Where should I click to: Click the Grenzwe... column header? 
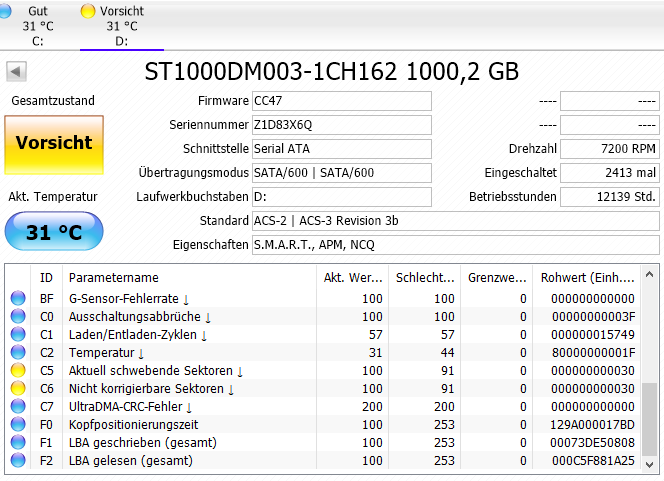(x=496, y=278)
